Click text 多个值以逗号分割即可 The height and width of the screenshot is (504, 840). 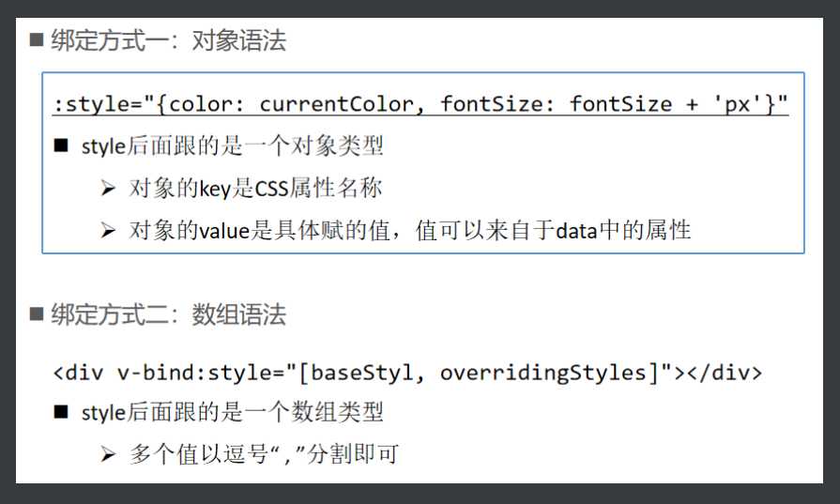click(264, 454)
